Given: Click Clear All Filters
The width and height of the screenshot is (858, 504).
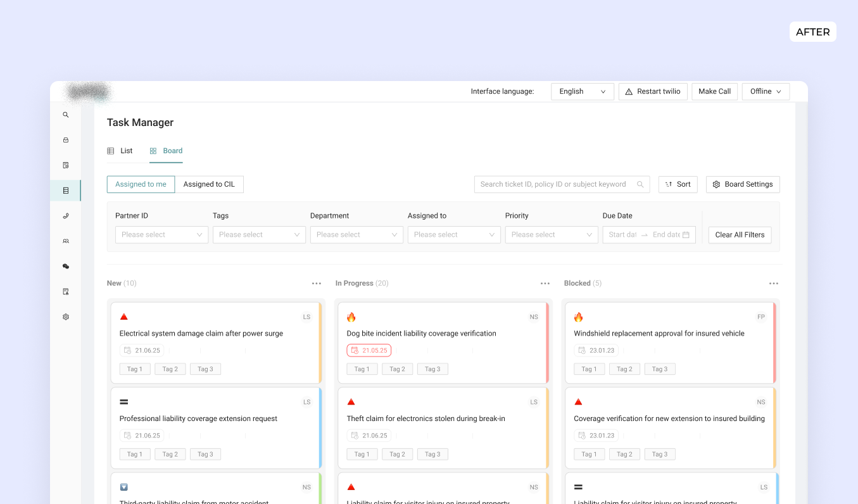Looking at the screenshot, I should pos(740,234).
